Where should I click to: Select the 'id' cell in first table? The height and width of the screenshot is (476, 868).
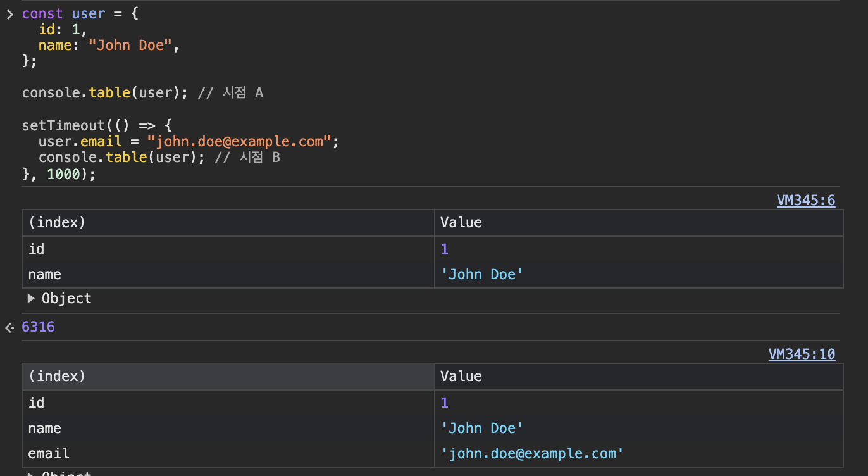click(x=228, y=249)
